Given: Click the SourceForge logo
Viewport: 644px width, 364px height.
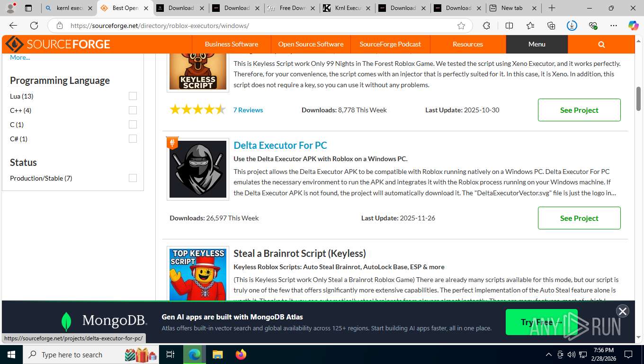Looking at the screenshot, I should pos(58,44).
